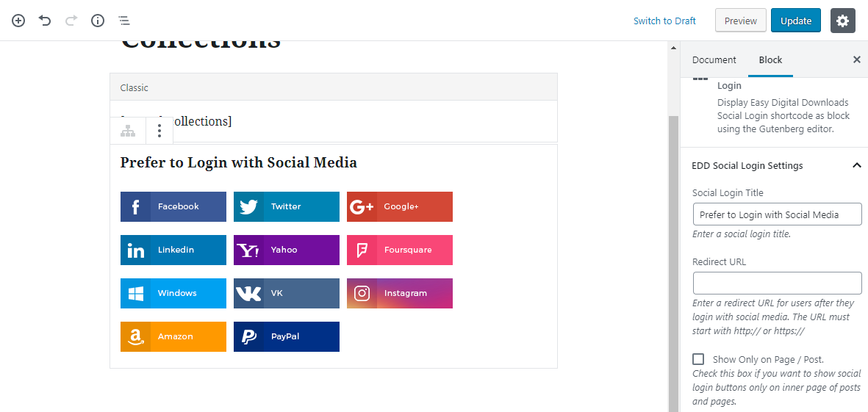Click the Undo arrow icon
Image resolution: width=868 pixels, height=412 pixels.
click(x=45, y=21)
